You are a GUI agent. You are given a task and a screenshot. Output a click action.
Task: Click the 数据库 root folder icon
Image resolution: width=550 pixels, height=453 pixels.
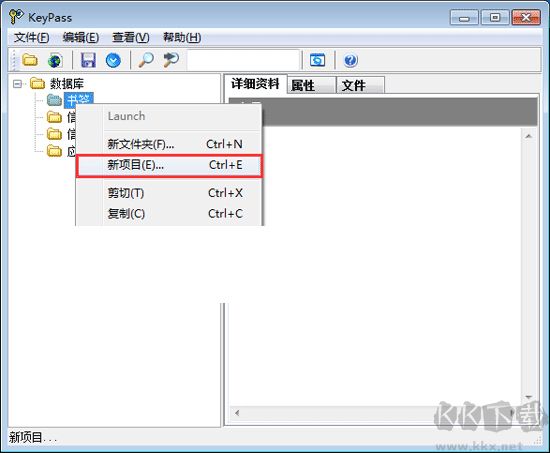[37, 84]
